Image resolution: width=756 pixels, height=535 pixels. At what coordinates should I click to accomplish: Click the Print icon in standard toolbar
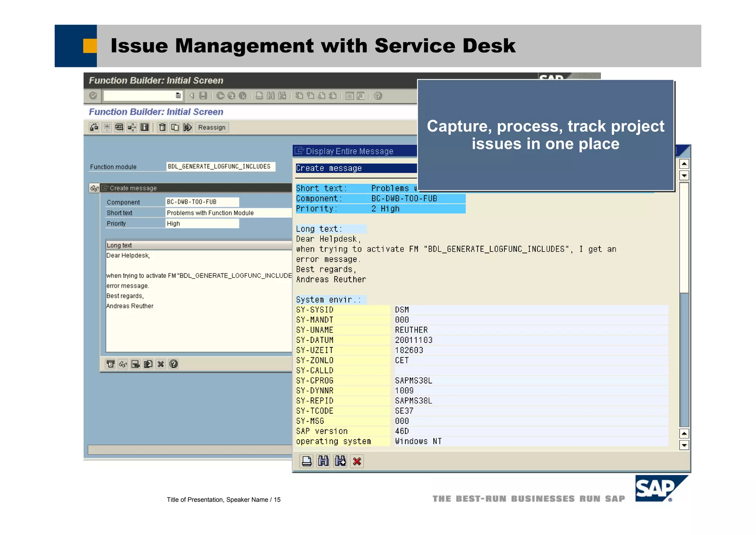pyautogui.click(x=260, y=96)
